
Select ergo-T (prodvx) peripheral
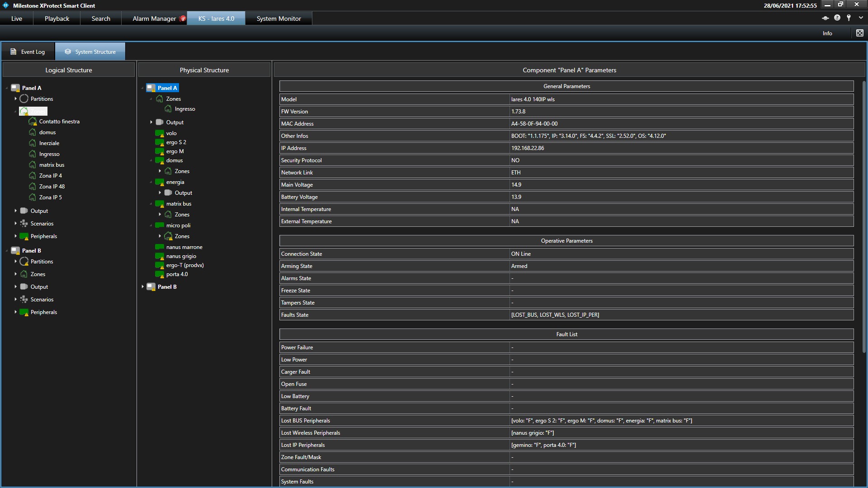click(x=185, y=265)
